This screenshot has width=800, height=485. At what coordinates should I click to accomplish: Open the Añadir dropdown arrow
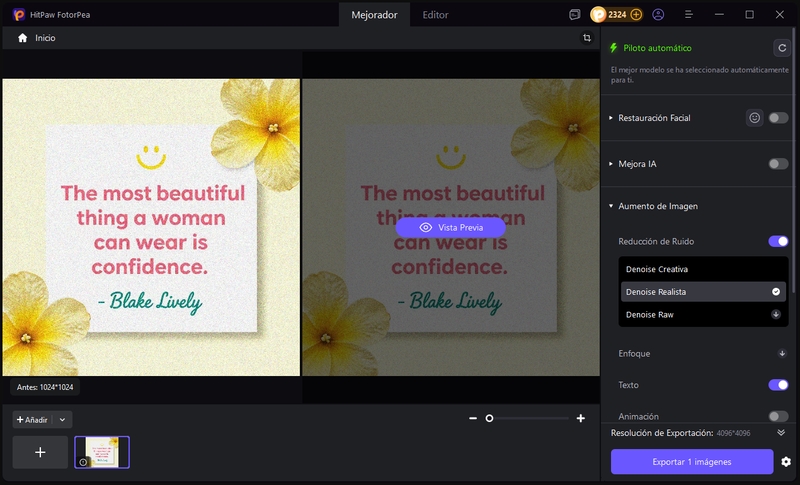pyautogui.click(x=62, y=420)
